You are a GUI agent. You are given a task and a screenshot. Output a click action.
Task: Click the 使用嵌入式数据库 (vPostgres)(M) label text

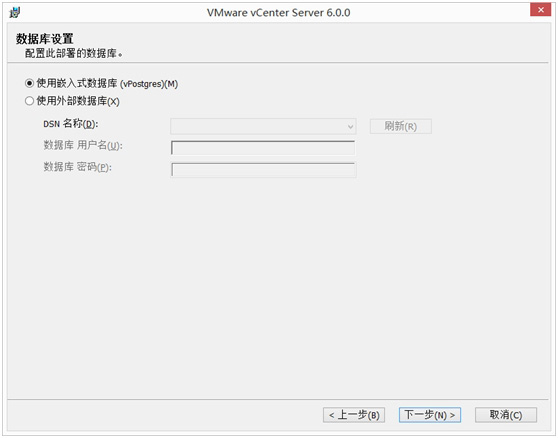[107, 84]
